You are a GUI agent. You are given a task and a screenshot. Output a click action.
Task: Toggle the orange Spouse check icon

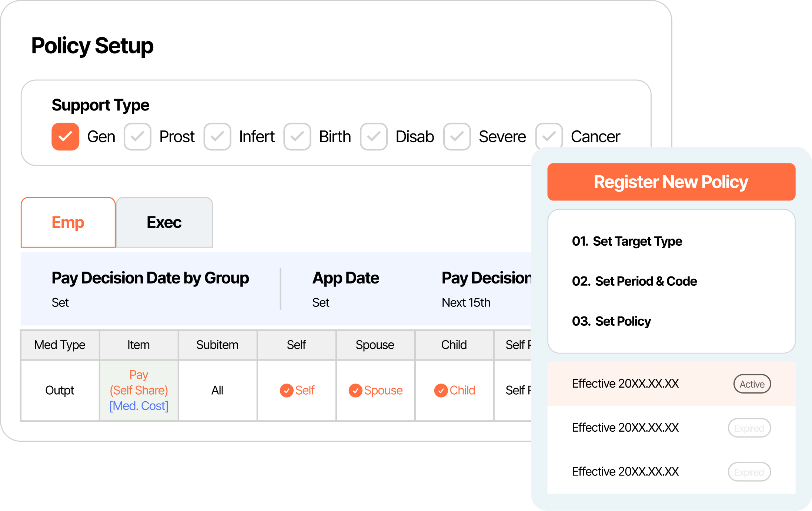355,390
